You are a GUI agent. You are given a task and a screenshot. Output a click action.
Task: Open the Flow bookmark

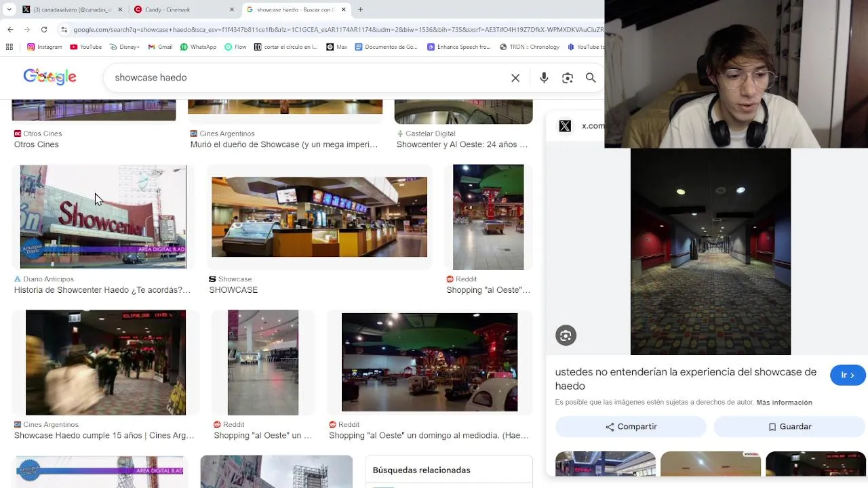(235, 47)
